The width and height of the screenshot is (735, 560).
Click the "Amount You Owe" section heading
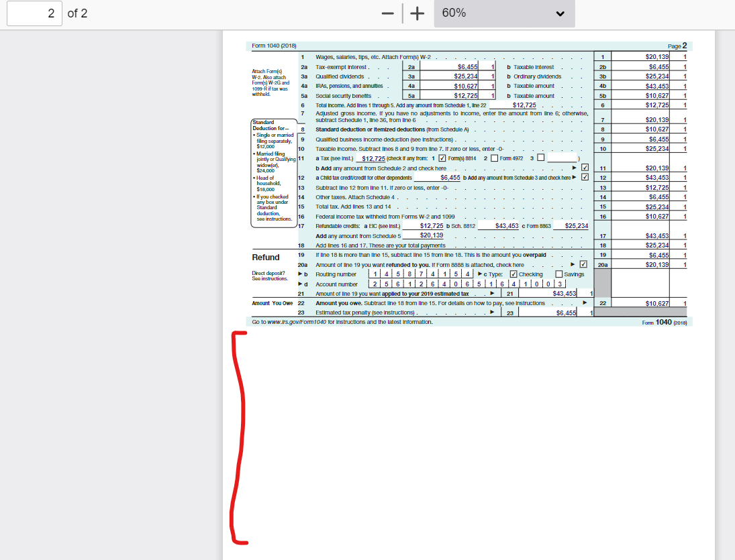(x=273, y=303)
